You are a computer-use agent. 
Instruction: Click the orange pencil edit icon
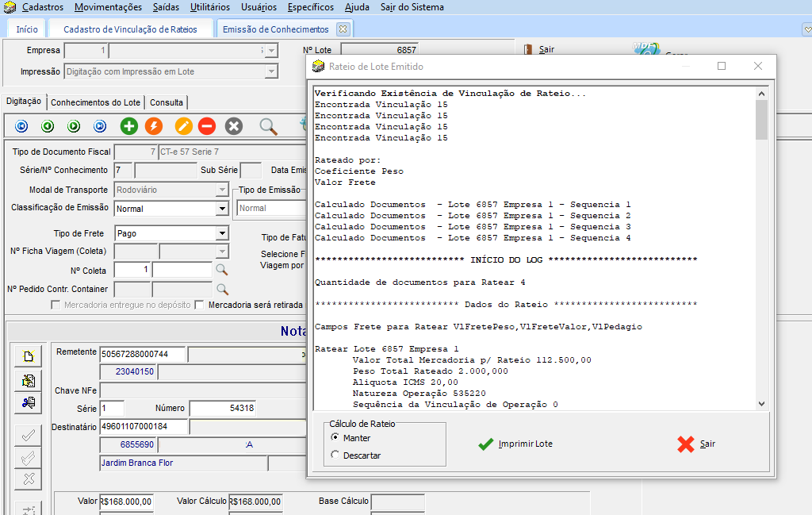184,126
